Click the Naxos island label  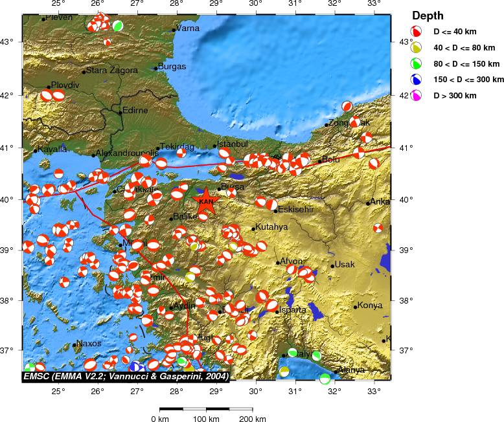click(x=89, y=344)
